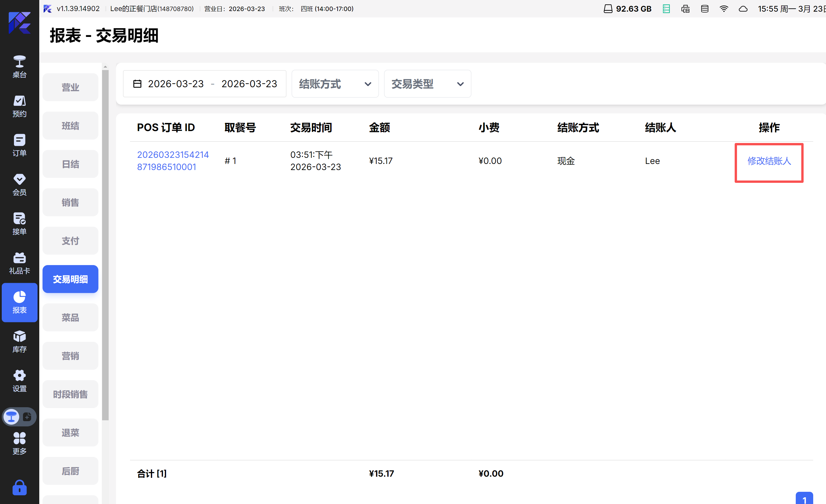Expand the 结账方式 filter dropdown
The height and width of the screenshot is (504, 826).
(335, 84)
